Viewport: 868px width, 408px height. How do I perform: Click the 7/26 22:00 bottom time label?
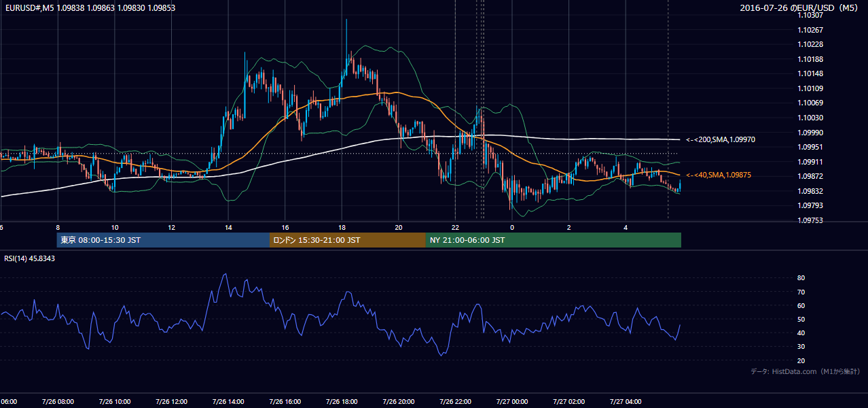click(x=455, y=401)
